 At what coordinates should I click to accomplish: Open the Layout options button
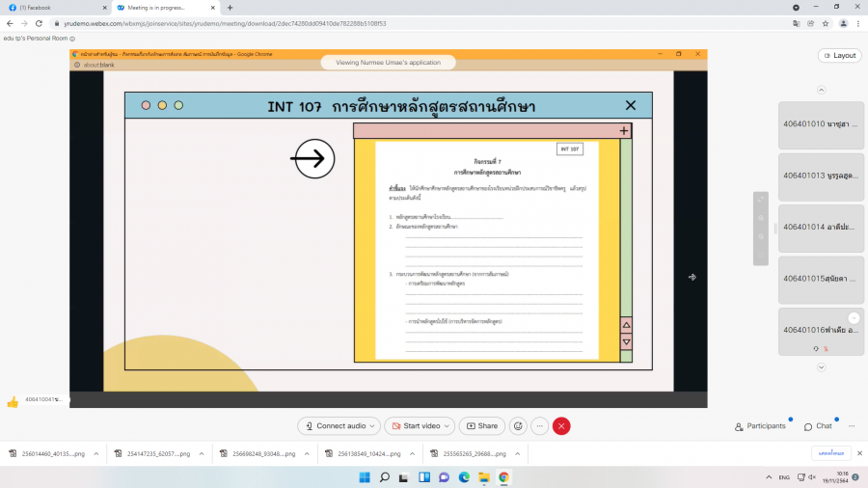point(839,55)
